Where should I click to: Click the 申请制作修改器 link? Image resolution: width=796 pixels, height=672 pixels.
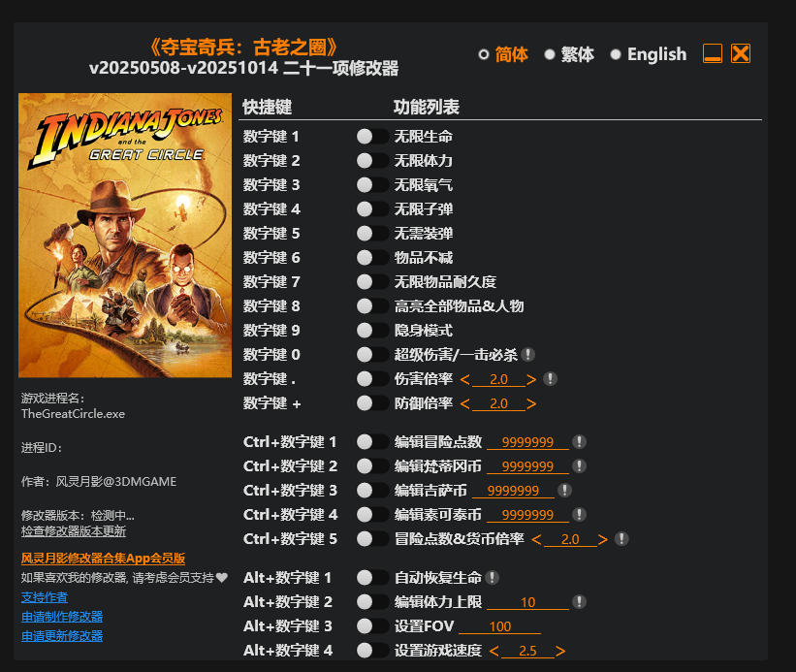62,617
